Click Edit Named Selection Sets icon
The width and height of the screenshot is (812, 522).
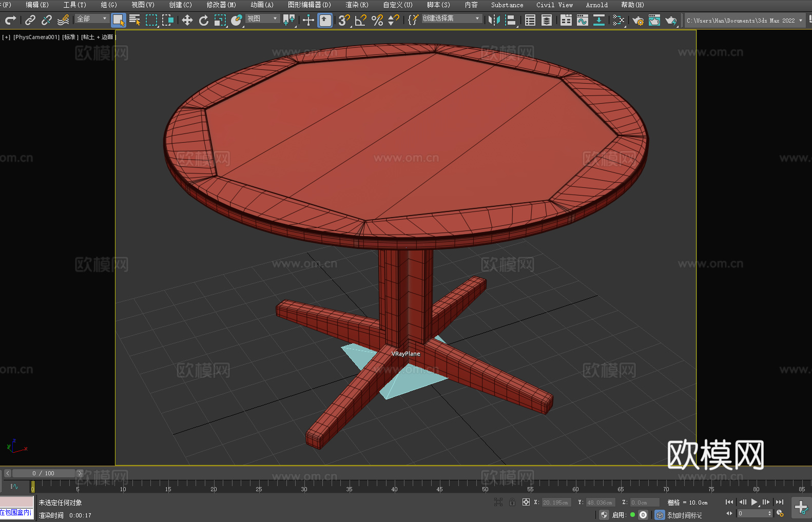(413, 21)
